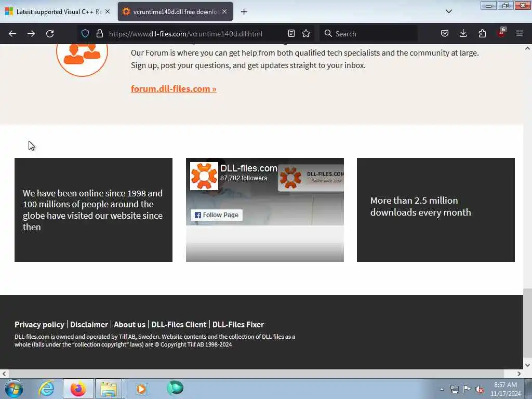
Task: Click the horizontal scrollbar left arrow
Action: click(x=4, y=374)
